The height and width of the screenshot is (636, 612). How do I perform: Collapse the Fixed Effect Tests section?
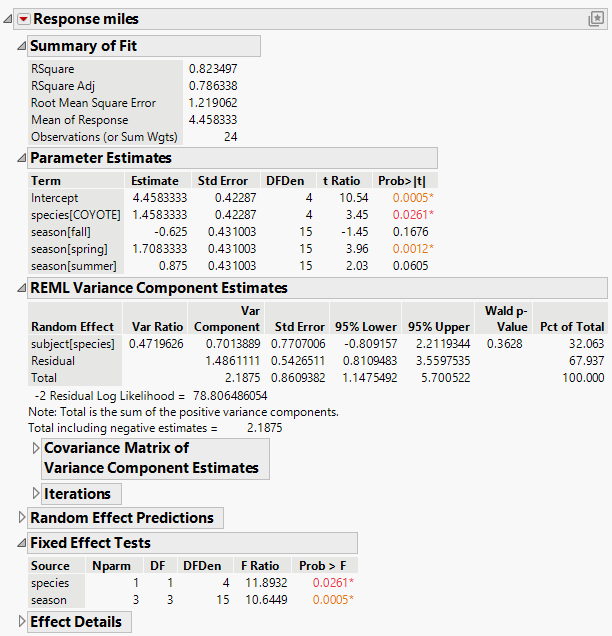click(x=22, y=543)
